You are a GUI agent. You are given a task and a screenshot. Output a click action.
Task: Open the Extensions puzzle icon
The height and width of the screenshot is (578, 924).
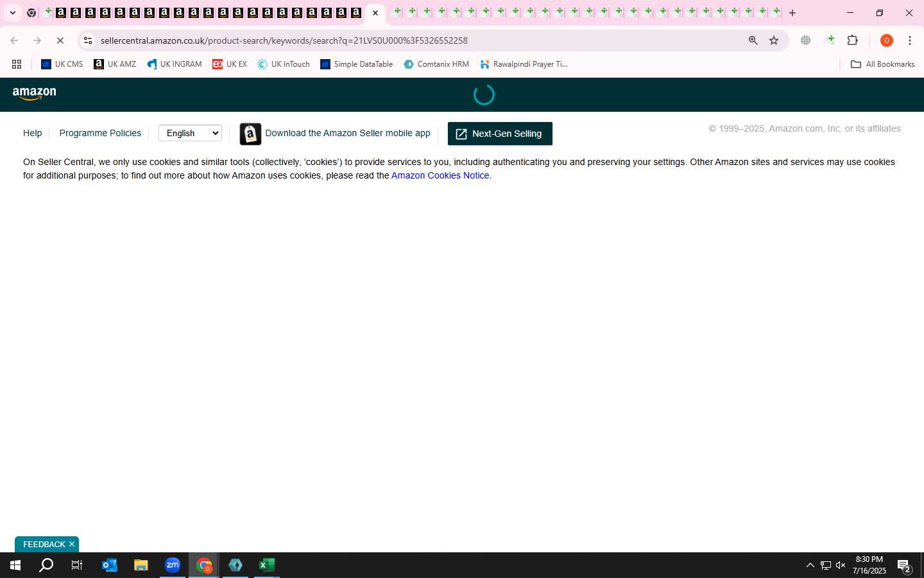pos(853,40)
